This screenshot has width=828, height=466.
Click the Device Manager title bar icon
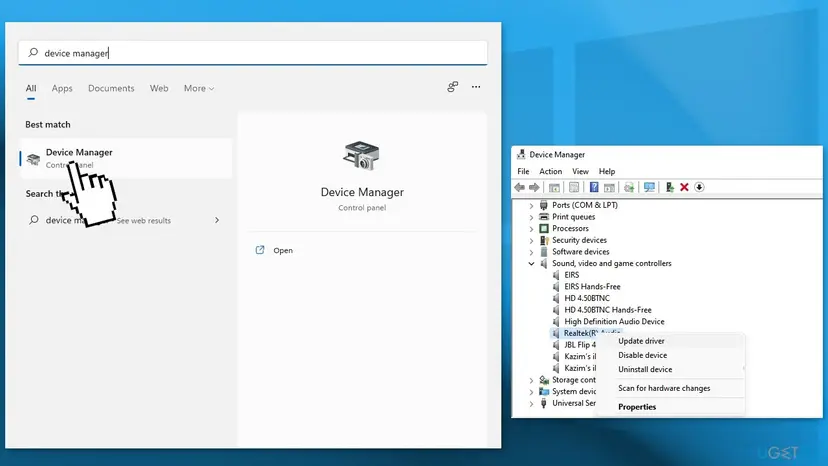(521, 154)
